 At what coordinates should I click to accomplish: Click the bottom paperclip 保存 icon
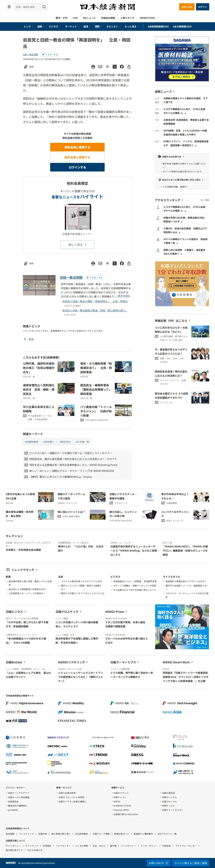point(26,263)
